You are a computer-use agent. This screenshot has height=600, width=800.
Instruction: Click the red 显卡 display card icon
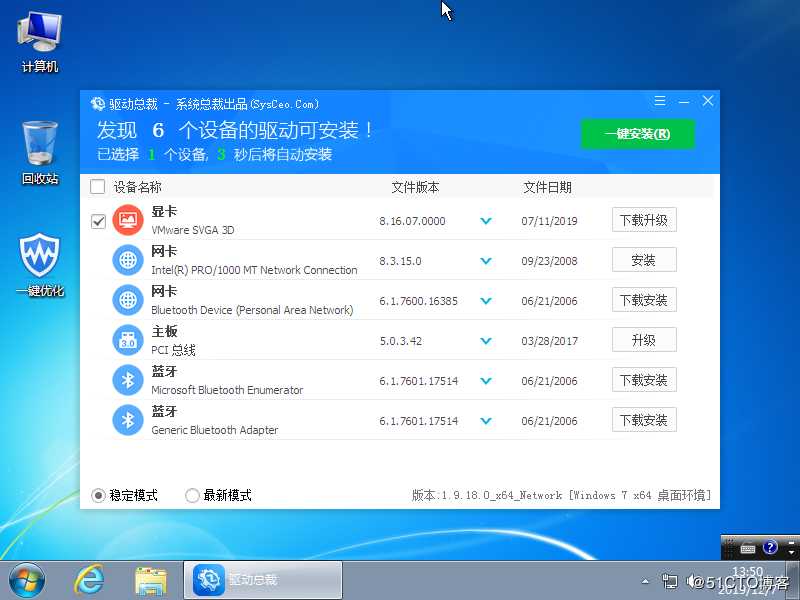[128, 220]
